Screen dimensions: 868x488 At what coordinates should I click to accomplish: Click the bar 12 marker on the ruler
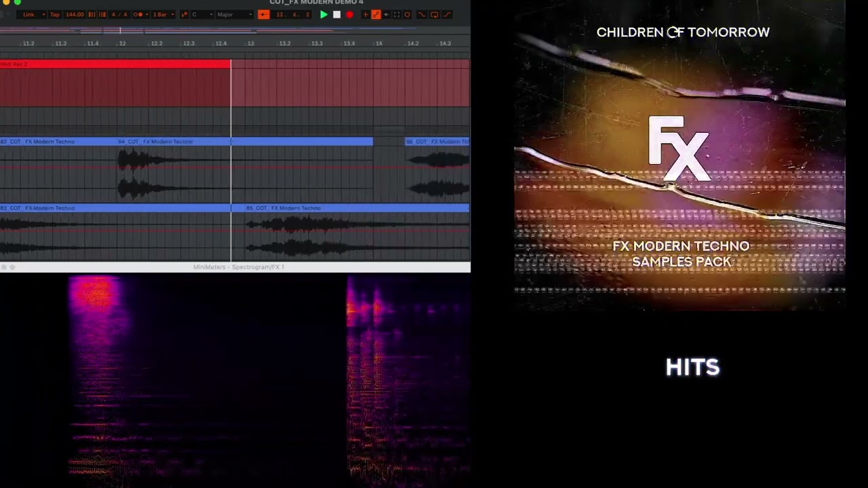(122, 43)
